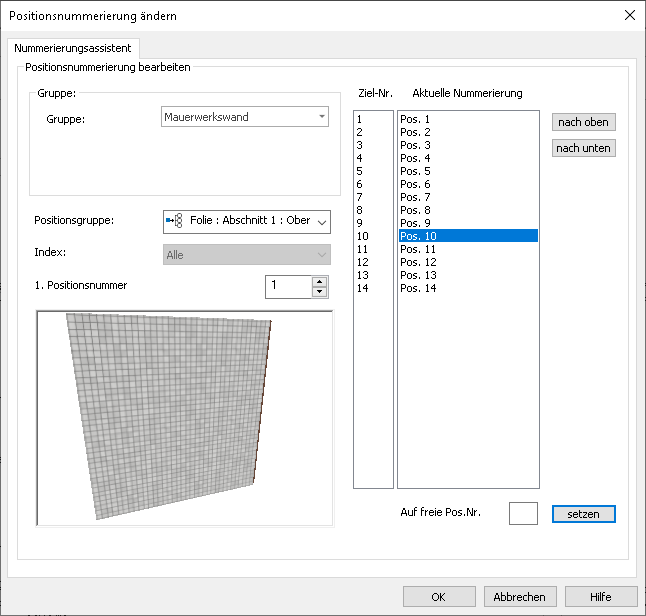Select Pos. 13 in the numbering list

[468, 275]
